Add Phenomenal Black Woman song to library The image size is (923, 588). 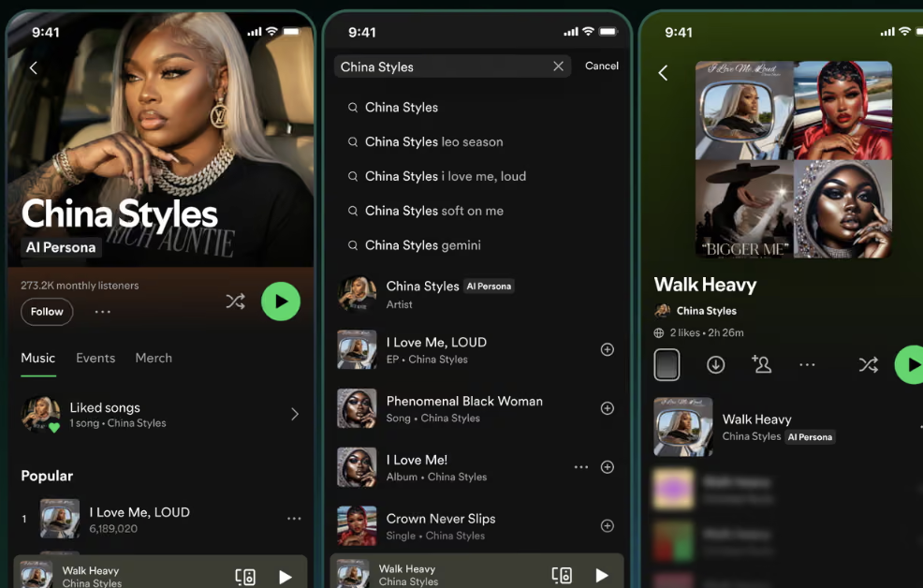coord(608,408)
